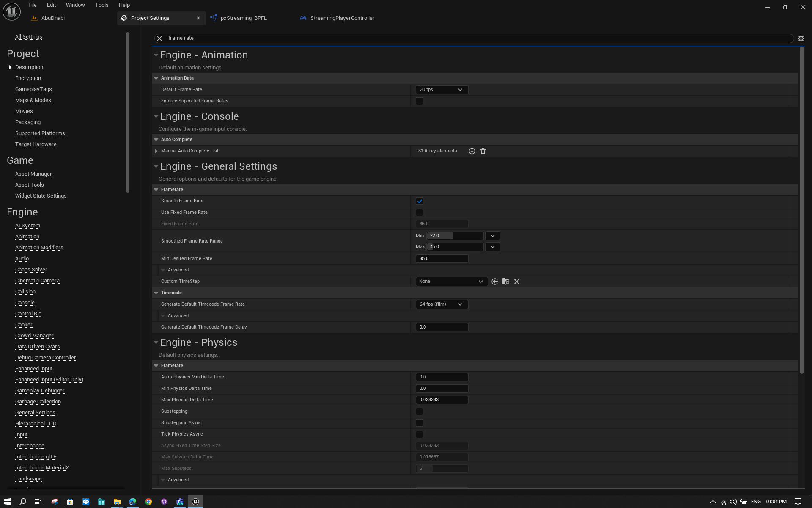Viewport: 812px width, 508px height.
Task: Close the Project Settings tab
Action: pyautogui.click(x=198, y=18)
